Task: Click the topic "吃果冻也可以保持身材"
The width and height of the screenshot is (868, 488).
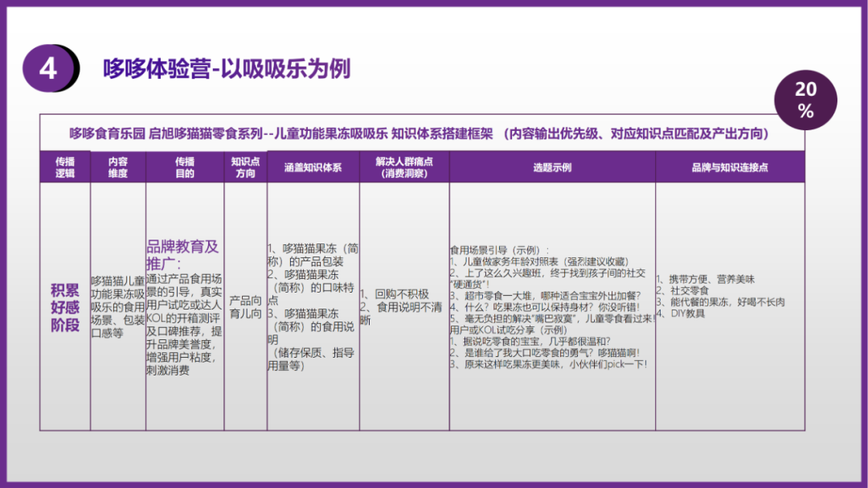Action: tap(545, 307)
